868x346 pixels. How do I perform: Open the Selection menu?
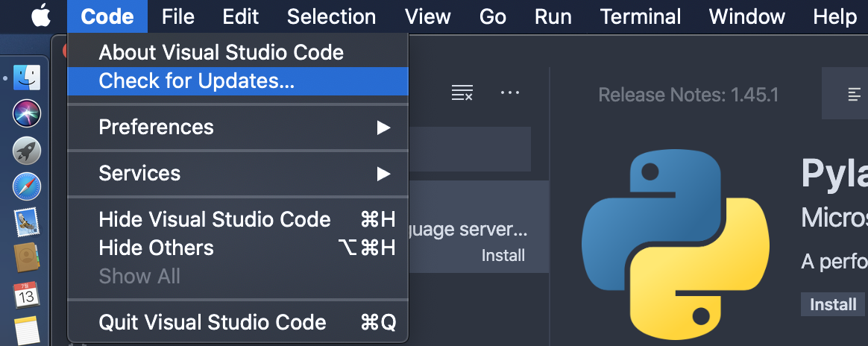tap(332, 16)
